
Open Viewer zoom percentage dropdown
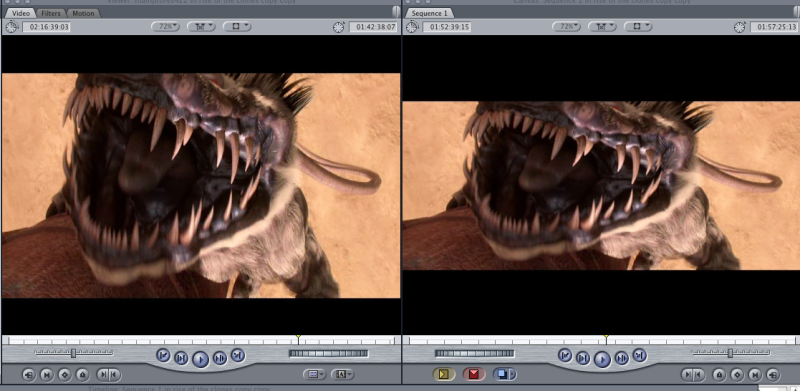[166, 26]
